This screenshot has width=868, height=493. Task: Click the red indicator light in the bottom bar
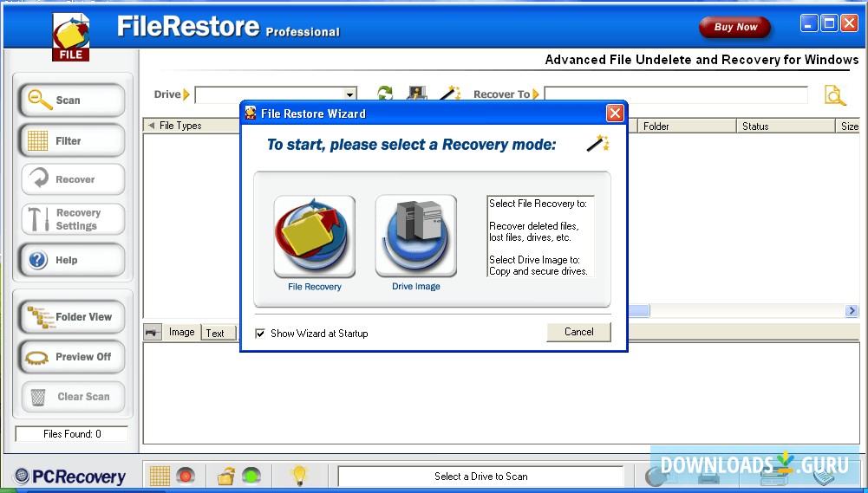click(x=186, y=476)
